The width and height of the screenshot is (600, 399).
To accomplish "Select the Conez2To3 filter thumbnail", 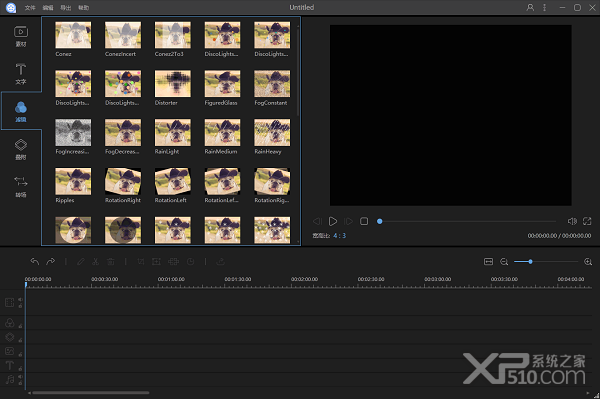I will point(173,35).
